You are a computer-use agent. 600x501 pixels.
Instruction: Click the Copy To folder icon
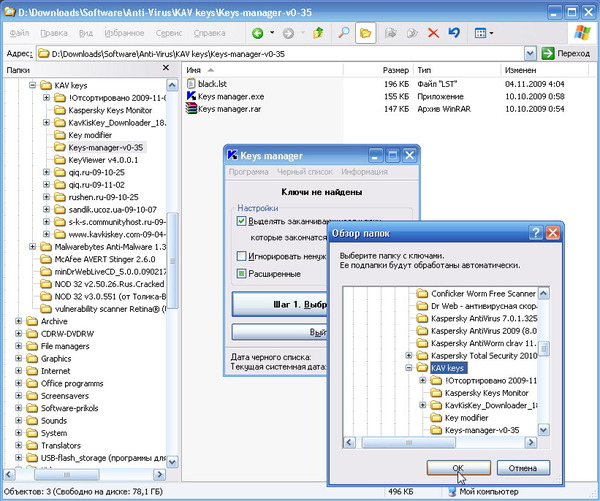click(412, 33)
